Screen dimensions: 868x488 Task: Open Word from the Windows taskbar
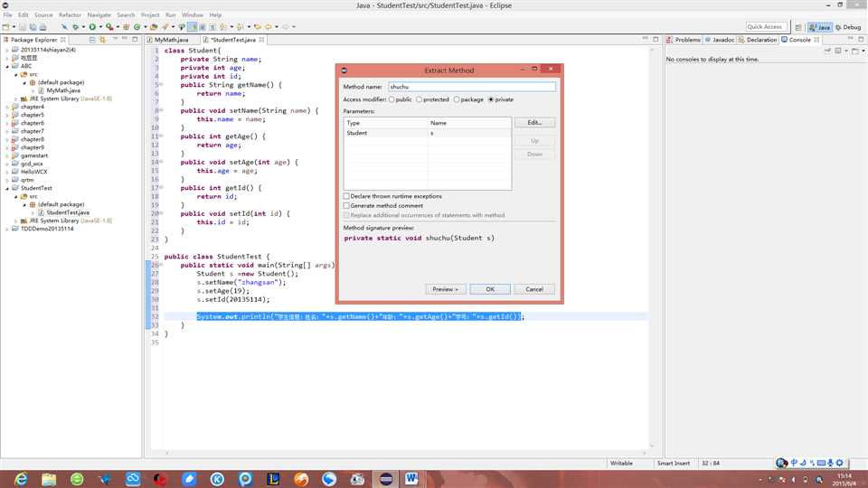pos(412,478)
